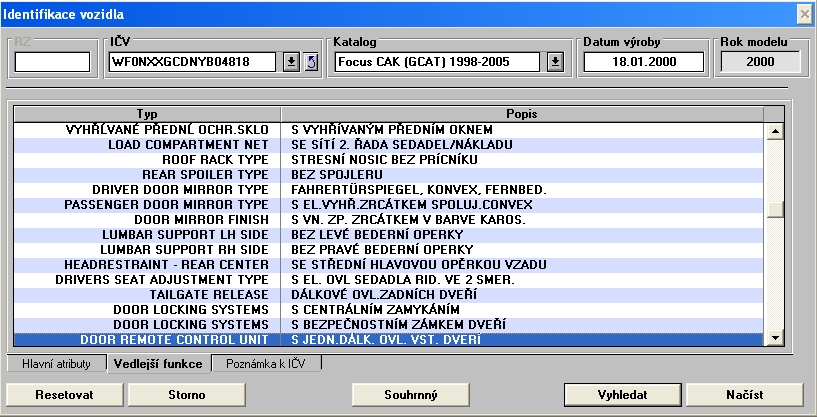817x417 pixels.
Task: Switch to the Hlavní atributy tab
Action: pyautogui.click(x=56, y=364)
